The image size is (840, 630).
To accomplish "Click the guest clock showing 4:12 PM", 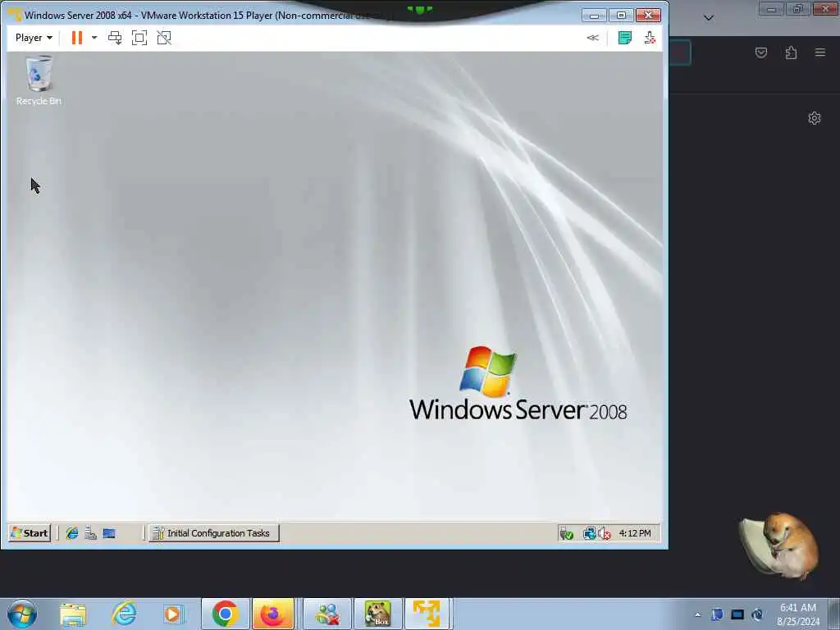I will click(x=635, y=533).
